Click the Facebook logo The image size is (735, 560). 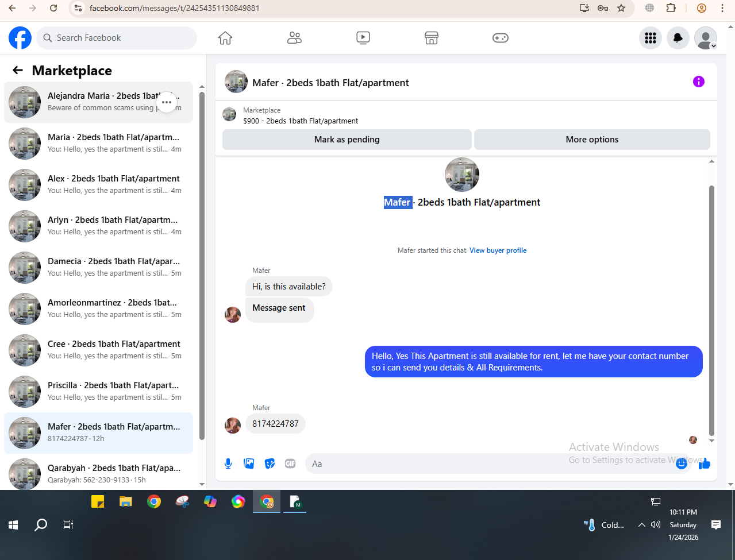20,38
